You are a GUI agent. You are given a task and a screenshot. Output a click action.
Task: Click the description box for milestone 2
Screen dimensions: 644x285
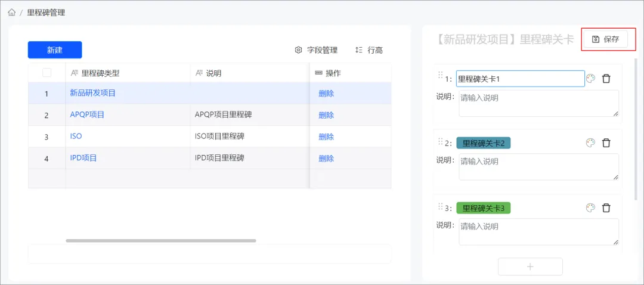(x=538, y=167)
